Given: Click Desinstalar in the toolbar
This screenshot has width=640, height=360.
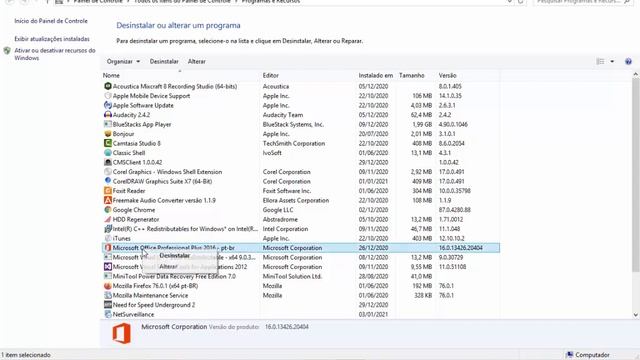Looking at the screenshot, I should 164,62.
